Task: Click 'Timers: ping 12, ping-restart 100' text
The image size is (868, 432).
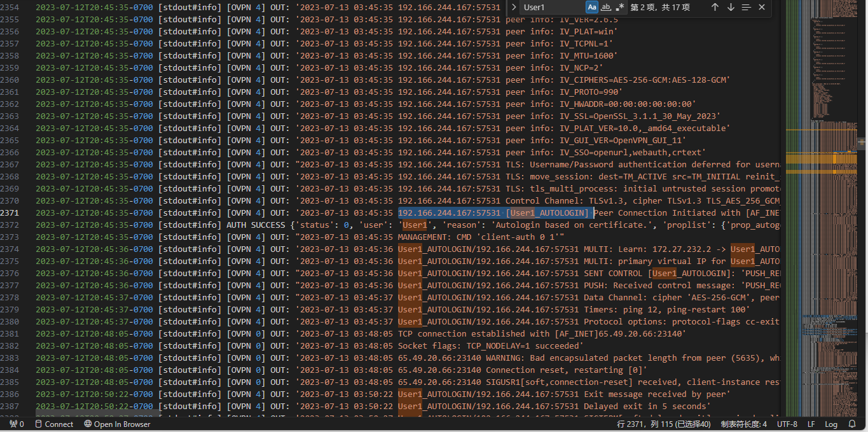Action: click(x=665, y=309)
